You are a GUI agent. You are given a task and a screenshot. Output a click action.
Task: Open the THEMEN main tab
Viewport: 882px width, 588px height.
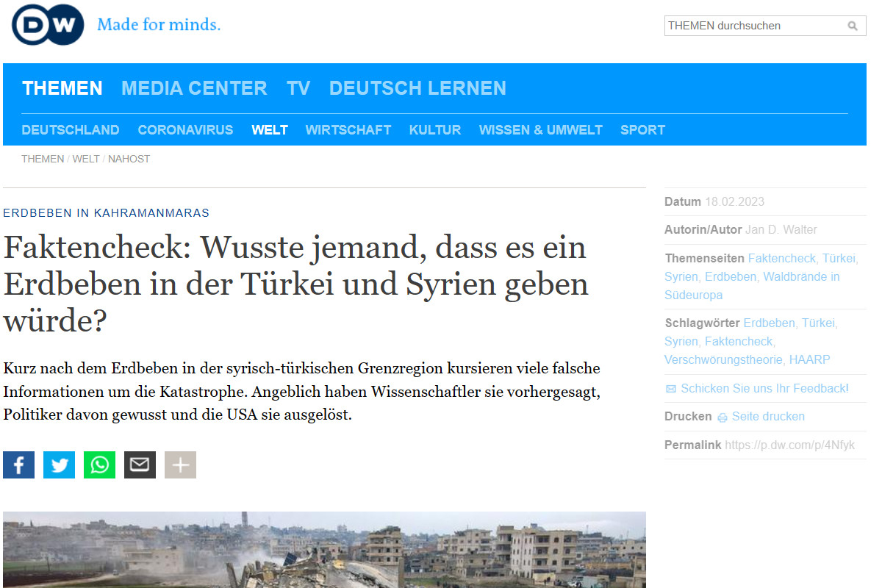pyautogui.click(x=62, y=88)
